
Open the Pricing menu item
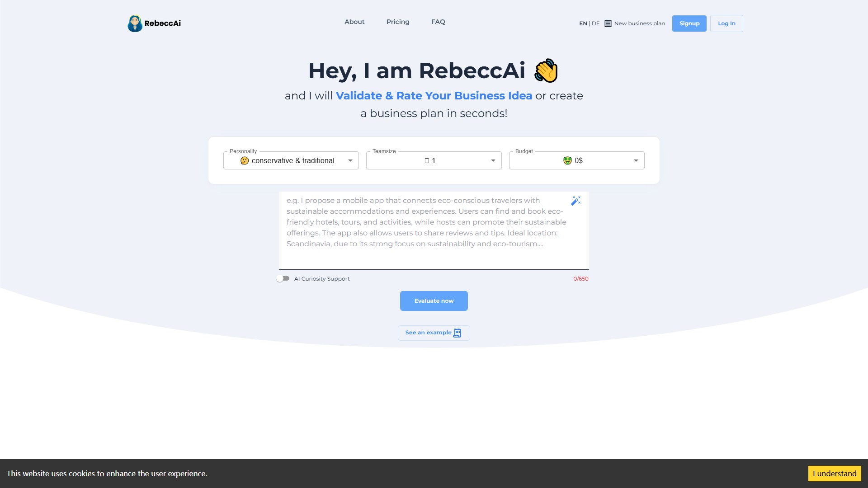397,22
